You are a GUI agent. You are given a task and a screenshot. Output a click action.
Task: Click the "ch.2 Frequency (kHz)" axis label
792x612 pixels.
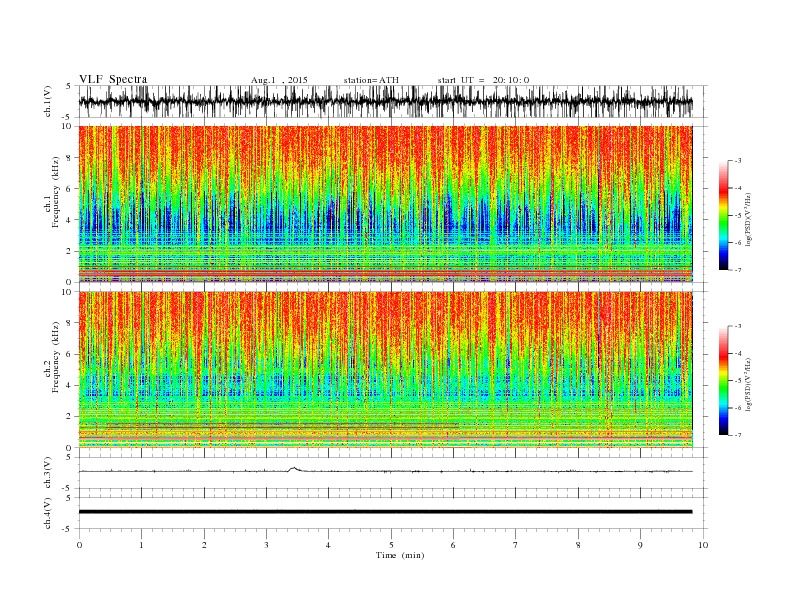pos(52,356)
